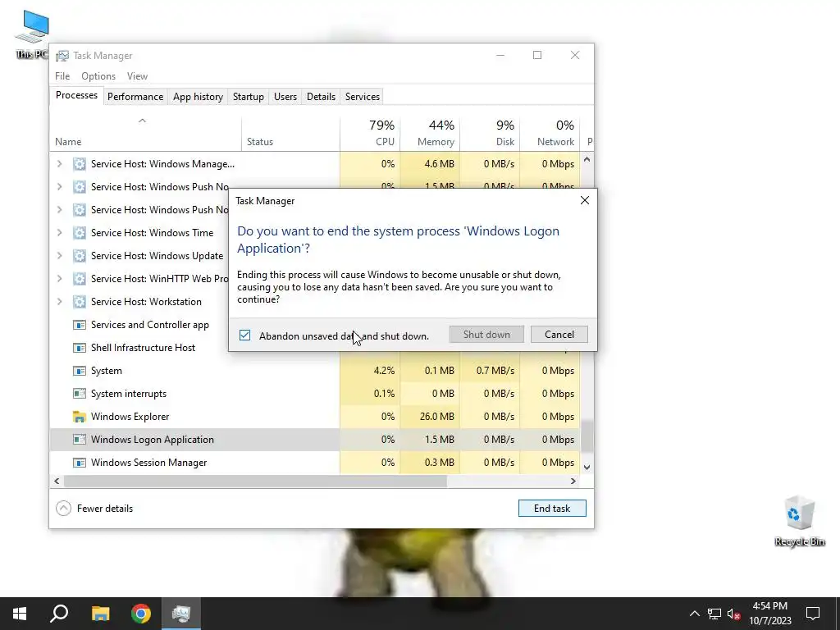Click the muted volume tray icon
The width and height of the screenshot is (840, 630).
(x=734, y=614)
